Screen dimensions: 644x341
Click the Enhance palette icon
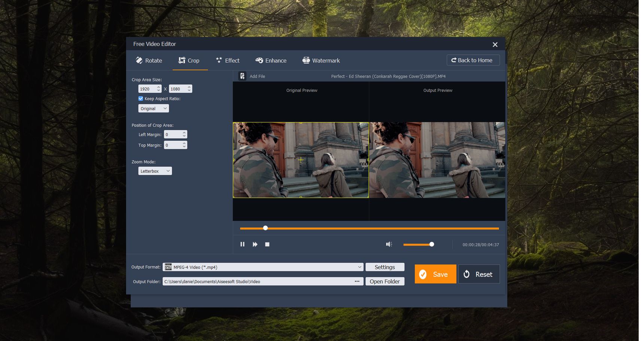(x=259, y=60)
